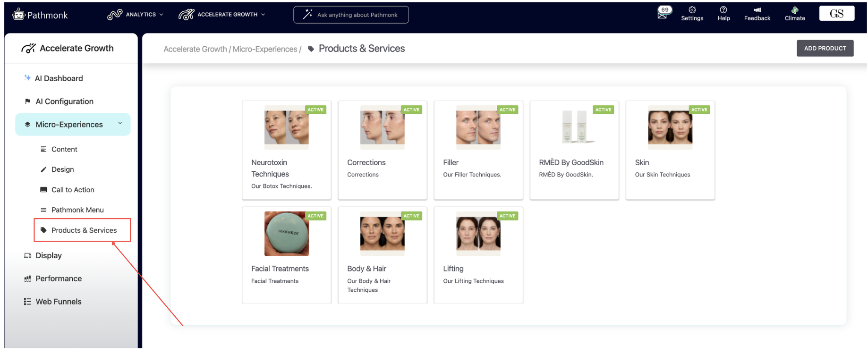Click the Feedback megaphone icon
Viewport: 868px width, 354px height.
tap(757, 10)
